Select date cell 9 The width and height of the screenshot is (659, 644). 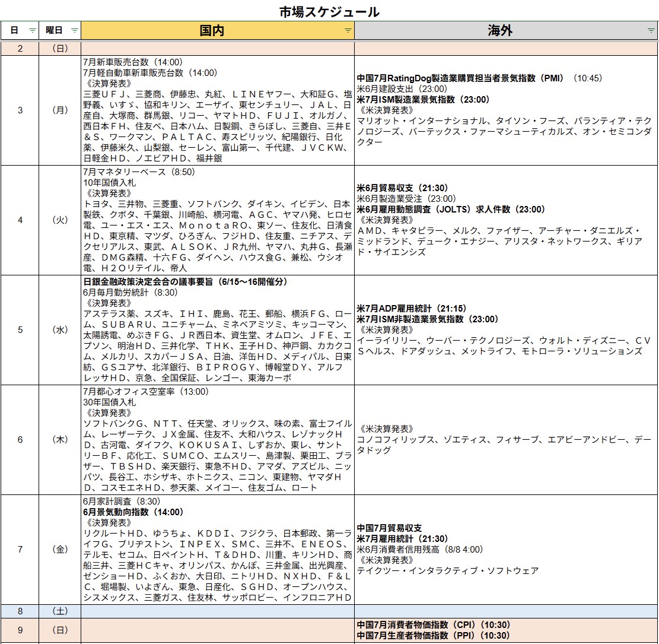pyautogui.click(x=20, y=630)
